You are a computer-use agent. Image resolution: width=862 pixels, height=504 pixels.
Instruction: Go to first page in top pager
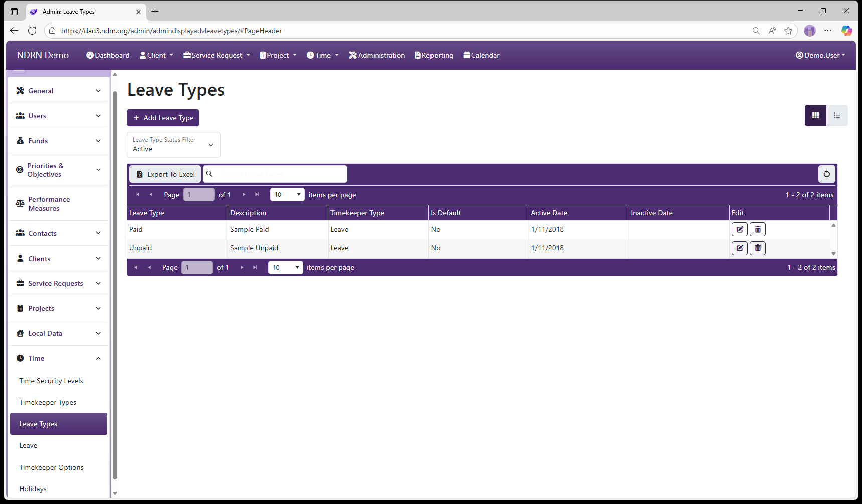click(137, 195)
